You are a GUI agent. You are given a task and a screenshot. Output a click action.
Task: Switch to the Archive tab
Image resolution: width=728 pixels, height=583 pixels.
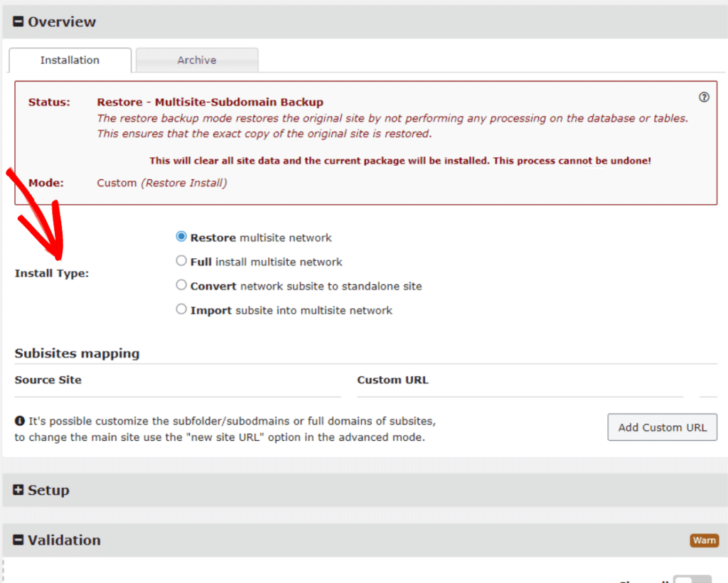pos(196,60)
